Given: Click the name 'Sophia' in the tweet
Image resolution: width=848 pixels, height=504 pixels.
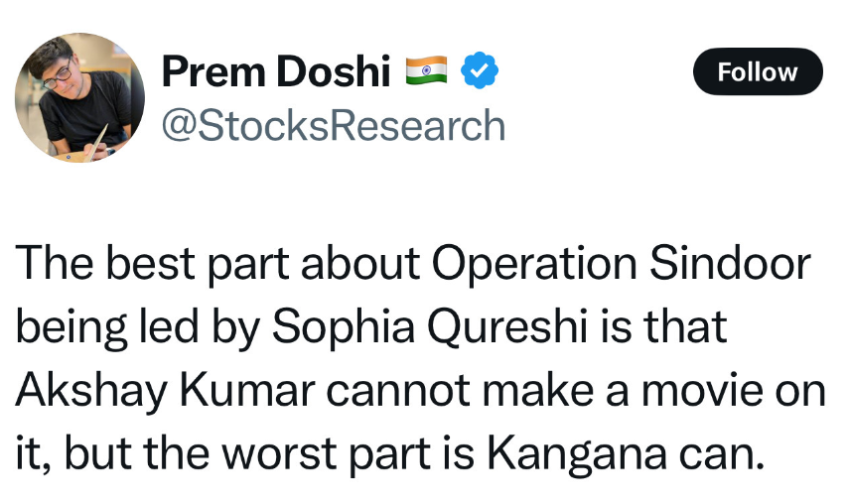Looking at the screenshot, I should 343,327.
